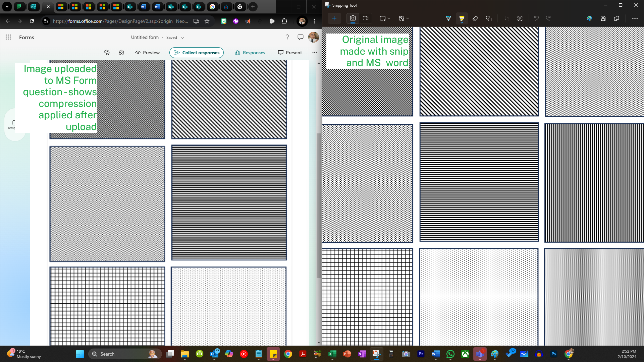This screenshot has height=362, width=644.
Task: Open Preview mode in Forms
Action: point(147,53)
